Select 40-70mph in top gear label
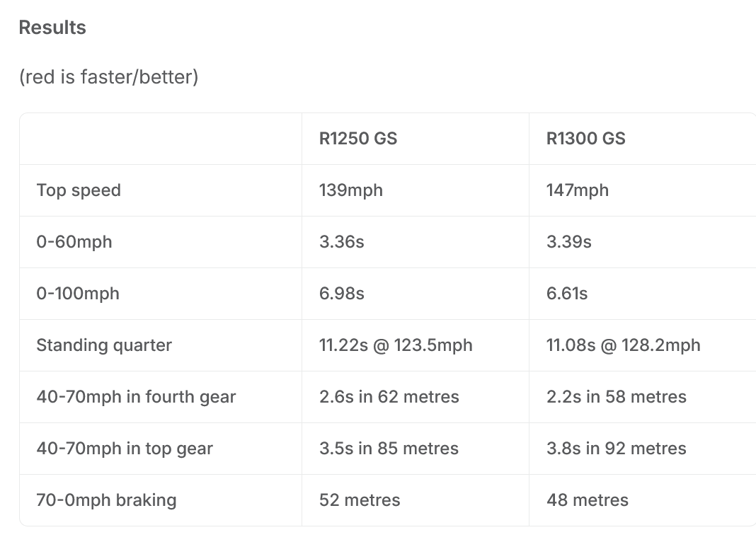This screenshot has height=542, width=756. [125, 449]
